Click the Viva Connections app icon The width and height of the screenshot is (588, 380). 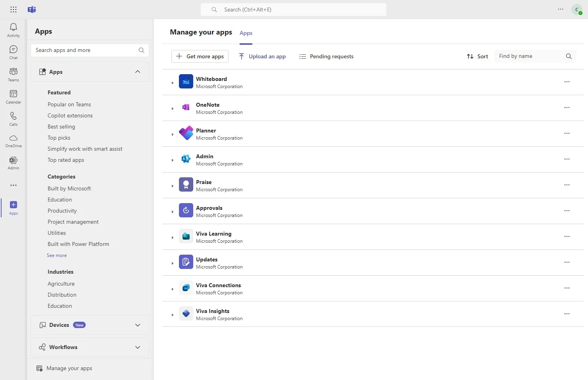186,288
